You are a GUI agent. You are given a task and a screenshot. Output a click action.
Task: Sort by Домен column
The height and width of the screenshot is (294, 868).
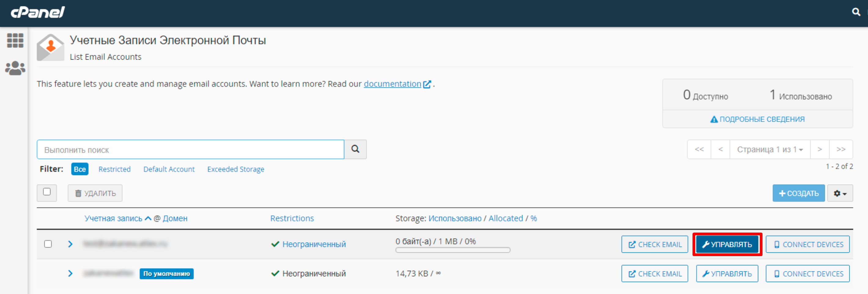tap(175, 218)
